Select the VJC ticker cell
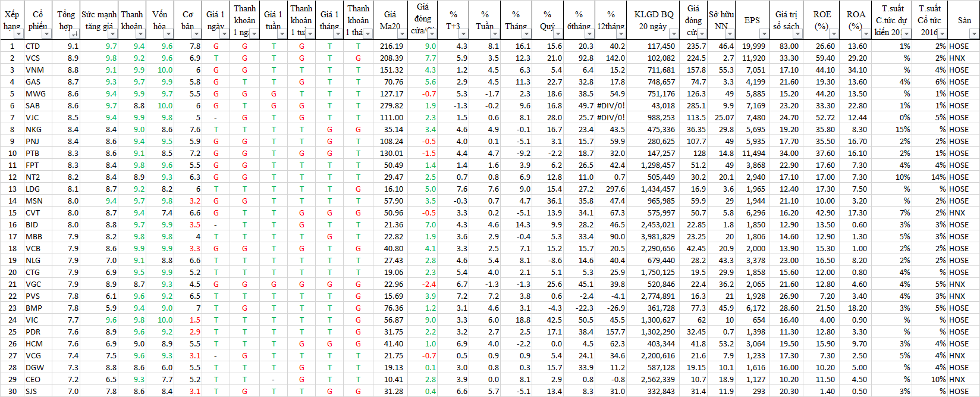Image resolution: width=980 pixels, height=397 pixels. (x=39, y=117)
